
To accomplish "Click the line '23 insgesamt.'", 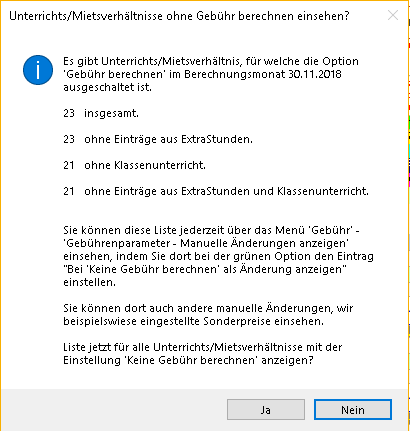I will [101, 113].
